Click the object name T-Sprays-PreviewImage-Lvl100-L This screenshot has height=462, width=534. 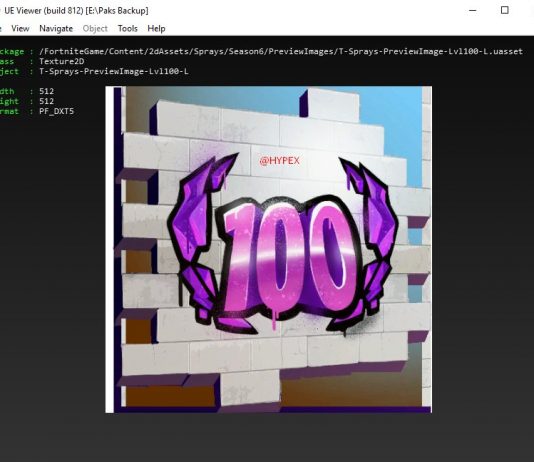(114, 71)
